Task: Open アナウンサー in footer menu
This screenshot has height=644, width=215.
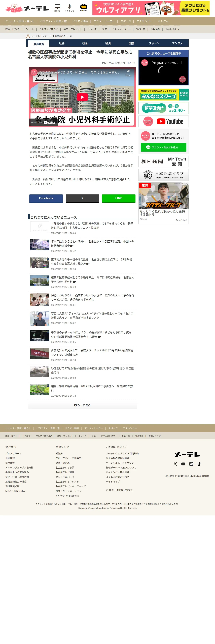Action: 130,428
